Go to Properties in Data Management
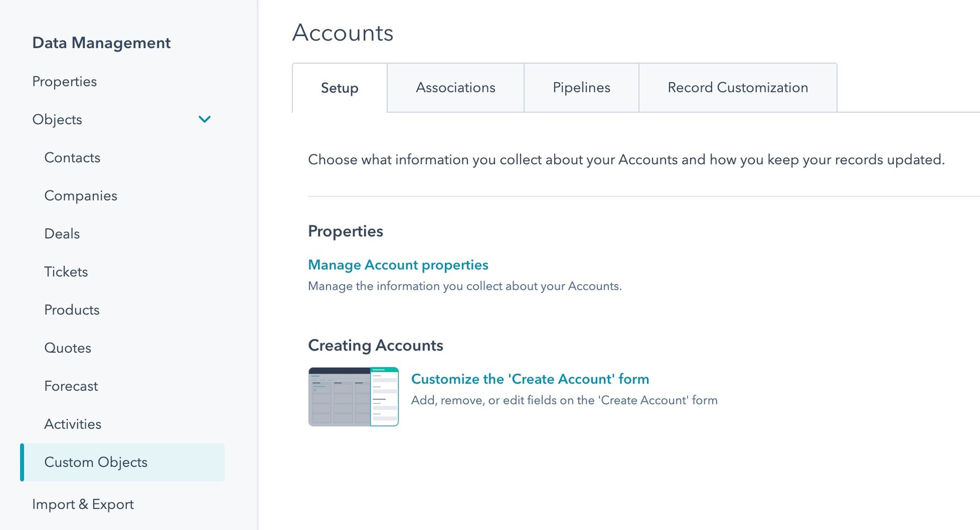The width and height of the screenshot is (980, 530). (x=64, y=81)
